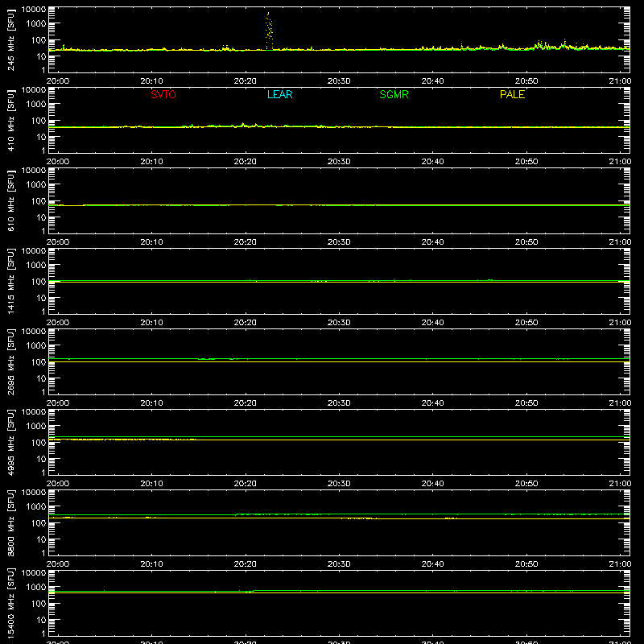Click the cyan LEAR station label
Viewport: 644px width, 644px height.
(x=279, y=94)
